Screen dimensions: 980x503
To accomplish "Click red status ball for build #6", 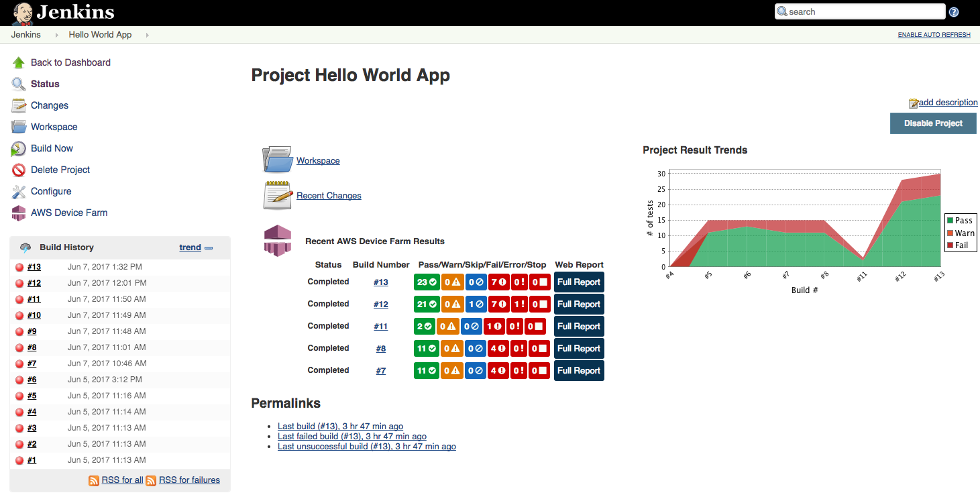I will point(19,380).
